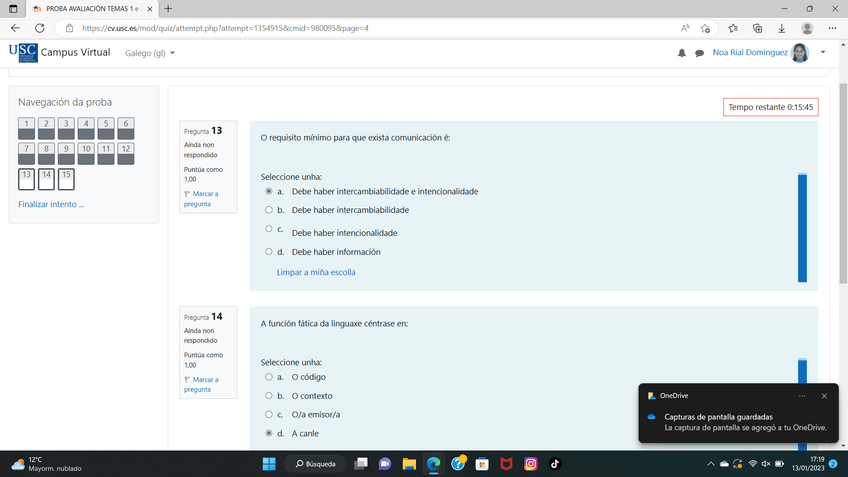Screen dimensions: 848x477
Task: Go to question 10 in navigation
Action: pos(86,154)
